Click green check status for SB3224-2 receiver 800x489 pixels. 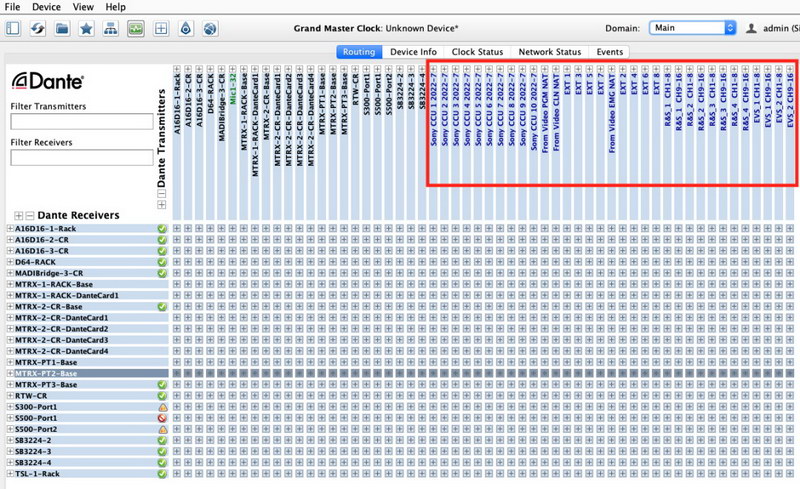tap(162, 441)
